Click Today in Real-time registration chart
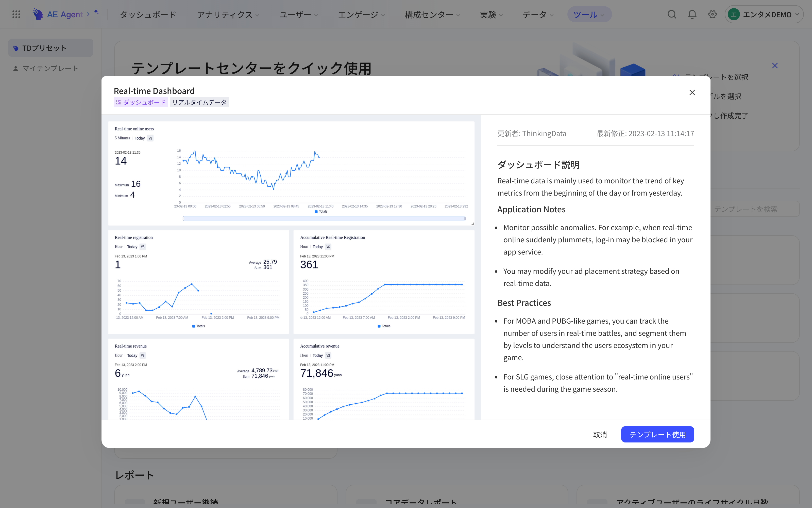 132,247
